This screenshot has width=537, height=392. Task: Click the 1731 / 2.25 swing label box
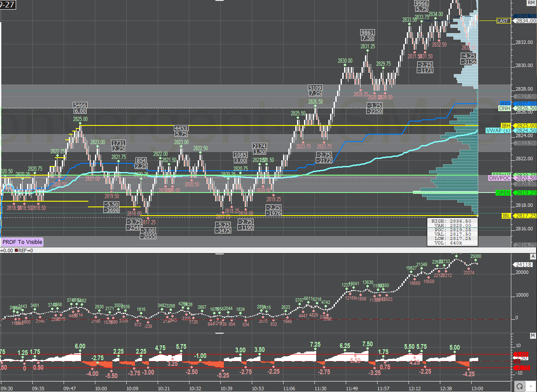(118, 146)
